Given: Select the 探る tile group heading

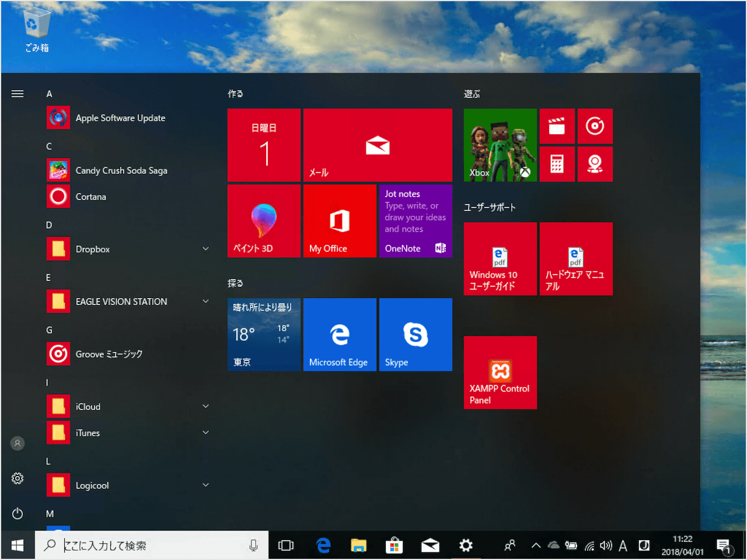Looking at the screenshot, I should 235,283.
